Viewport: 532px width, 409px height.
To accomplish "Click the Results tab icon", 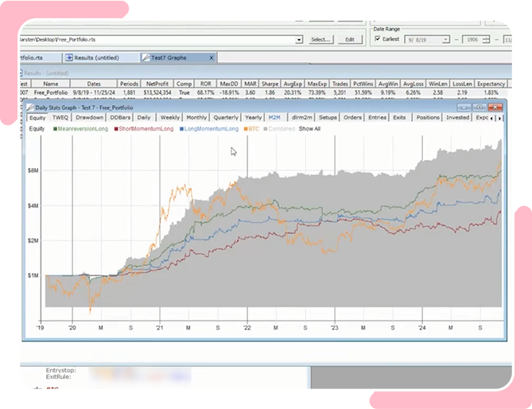I will [x=69, y=58].
